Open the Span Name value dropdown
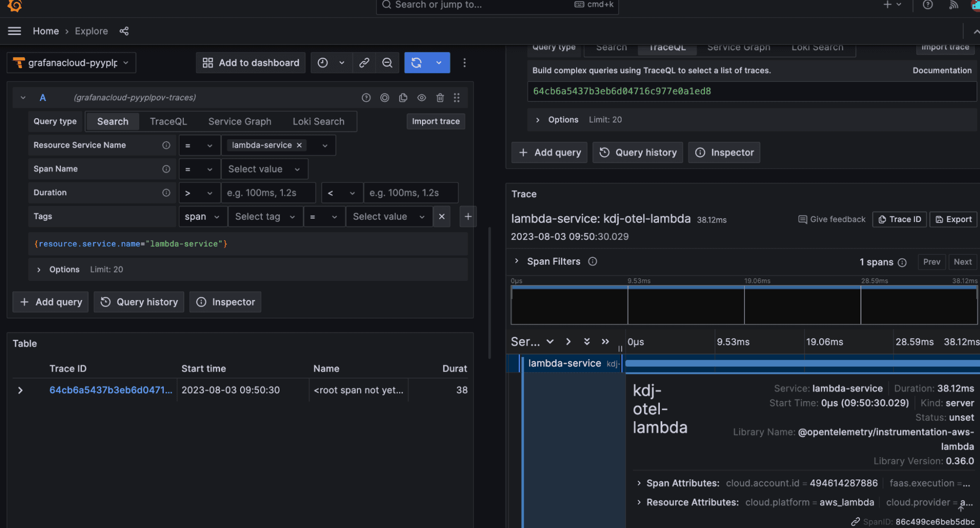Image resolution: width=980 pixels, height=528 pixels. pyautogui.click(x=265, y=169)
